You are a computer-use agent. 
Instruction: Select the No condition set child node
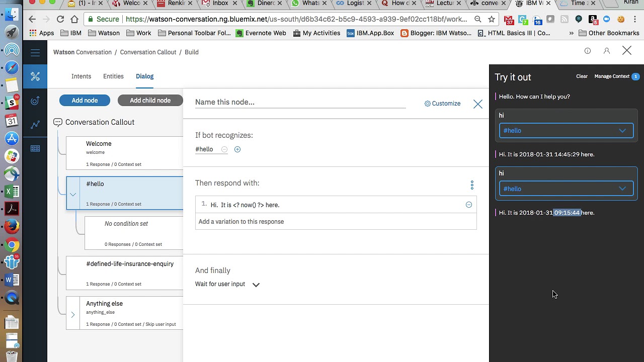coord(134,233)
